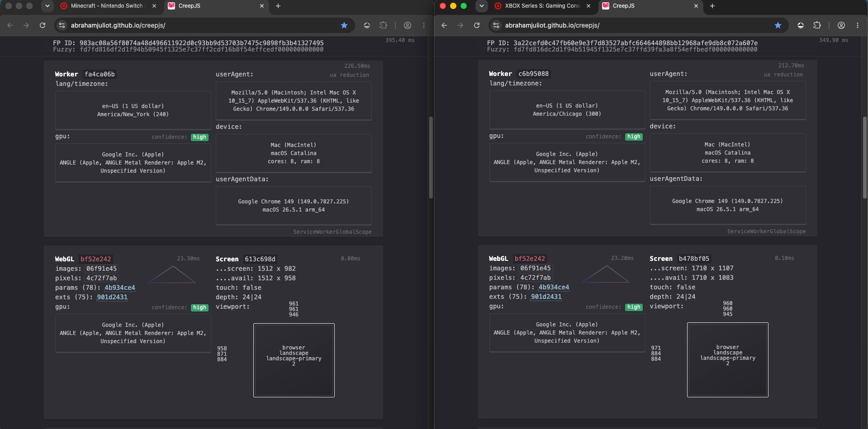Click ServiceWorkerGlobalScope label in left window
This screenshot has height=429, width=868.
pyautogui.click(x=332, y=232)
